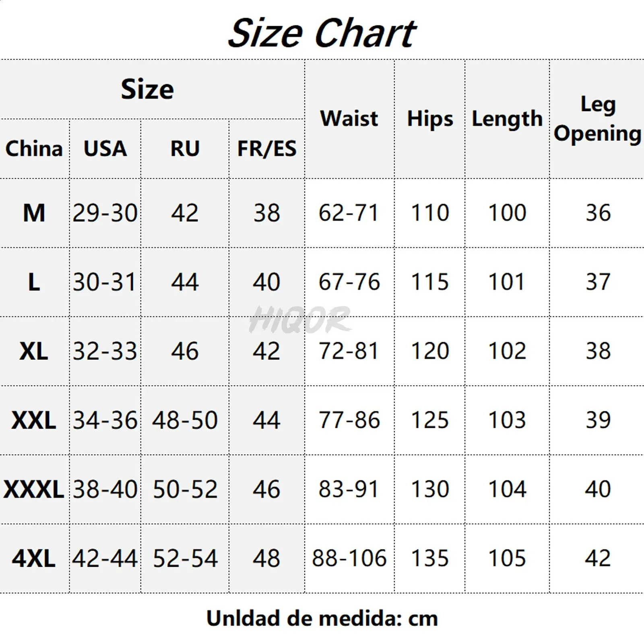Click the Size Chart title

tap(322, 33)
